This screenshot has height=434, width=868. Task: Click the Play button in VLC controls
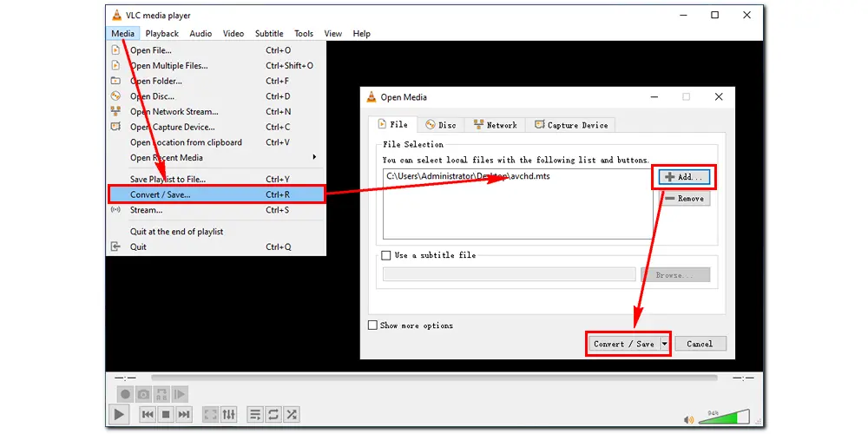point(118,414)
